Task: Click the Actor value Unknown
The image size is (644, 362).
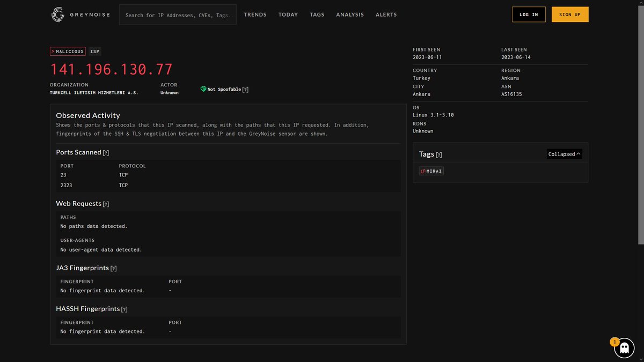Action: 169,93
